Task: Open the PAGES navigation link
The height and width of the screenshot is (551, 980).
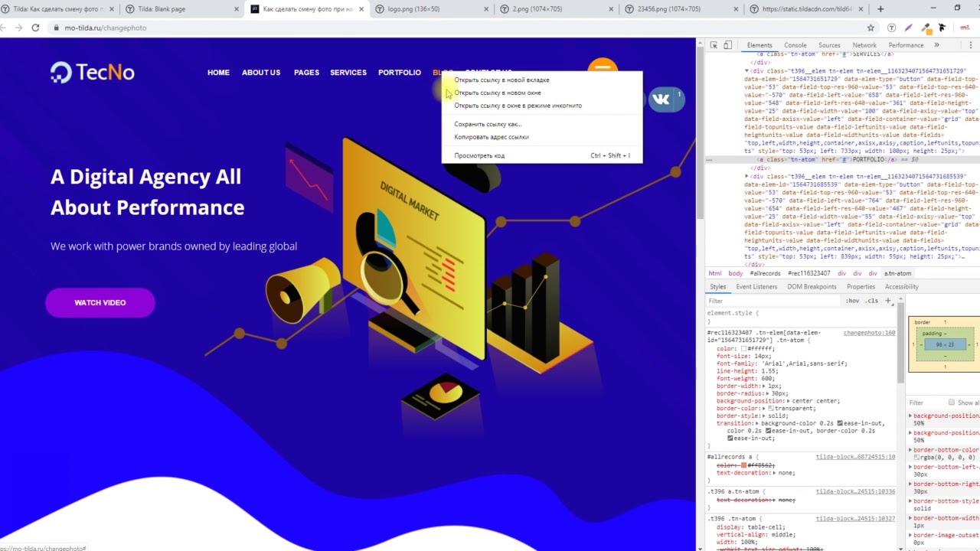Action: click(x=306, y=73)
